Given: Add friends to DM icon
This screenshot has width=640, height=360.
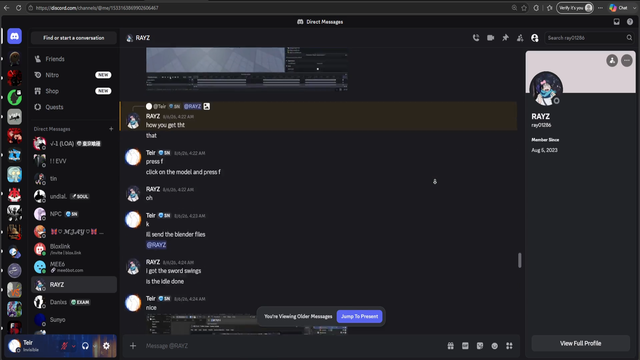Looking at the screenshot, I should 520,38.
